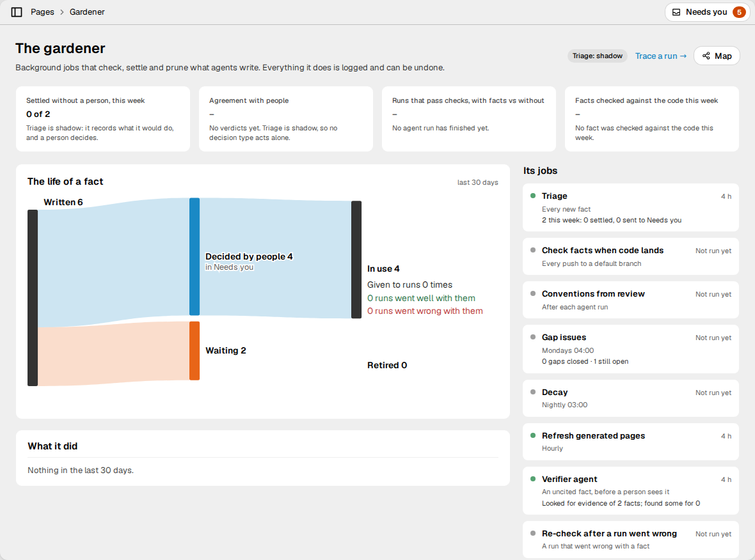The width and height of the screenshot is (755, 560).
Task: Click the "Retired 0" label
Action: pos(387,365)
